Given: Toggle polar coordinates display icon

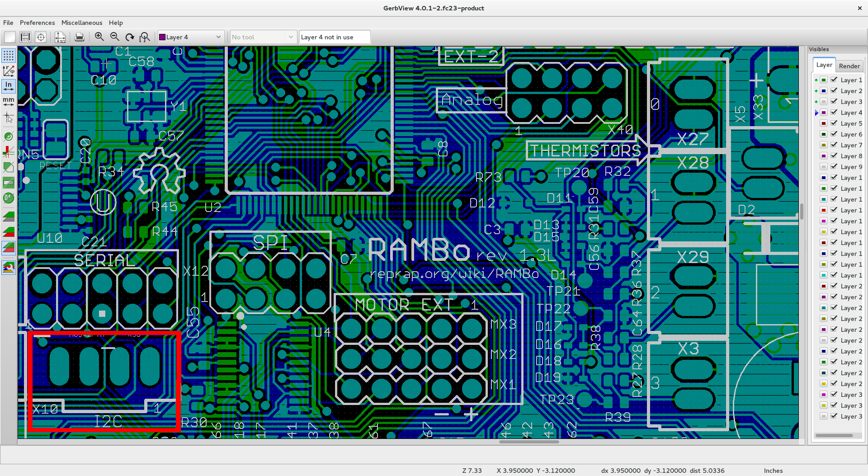Looking at the screenshot, I should pyautogui.click(x=9, y=71).
